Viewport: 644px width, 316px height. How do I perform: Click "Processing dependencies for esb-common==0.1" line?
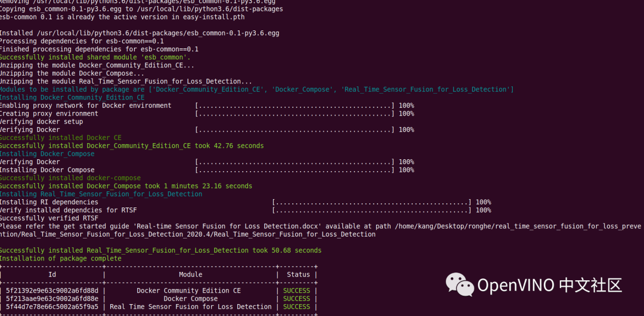[x=82, y=41]
